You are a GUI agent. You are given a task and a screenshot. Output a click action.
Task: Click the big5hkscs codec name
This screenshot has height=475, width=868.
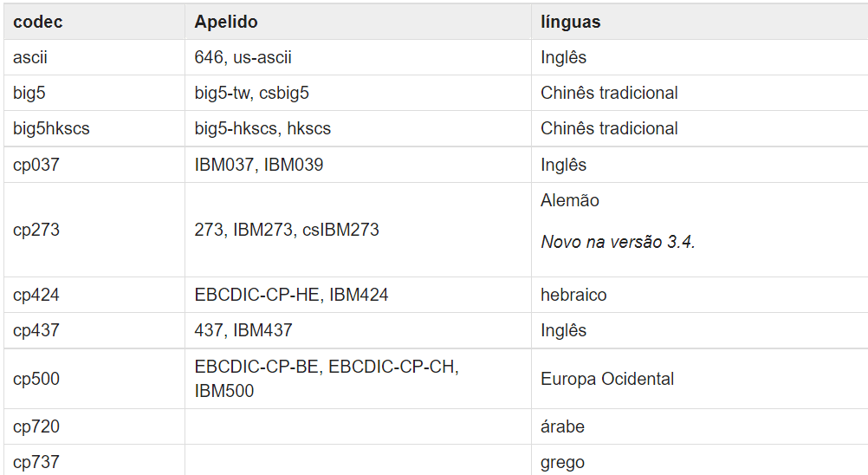(51, 128)
